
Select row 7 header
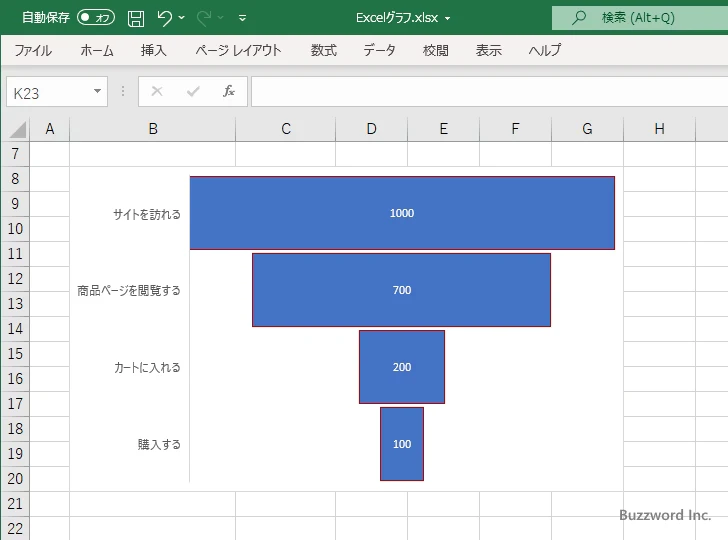point(15,154)
